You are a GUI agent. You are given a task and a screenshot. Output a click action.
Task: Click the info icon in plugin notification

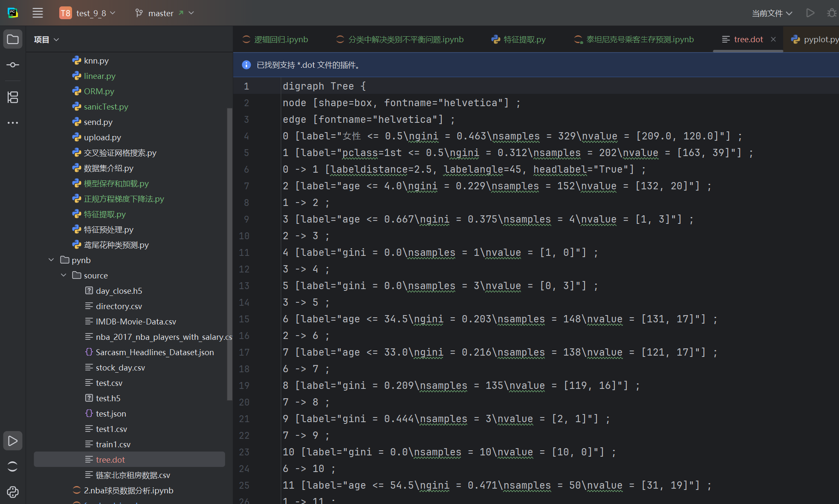click(246, 65)
